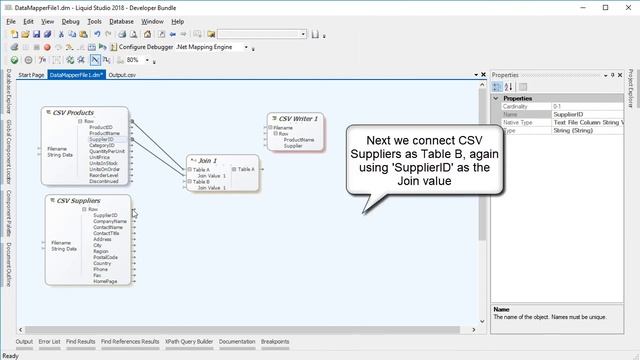
Task: Select SupplierID field in CSV Products
Action: tap(101, 139)
